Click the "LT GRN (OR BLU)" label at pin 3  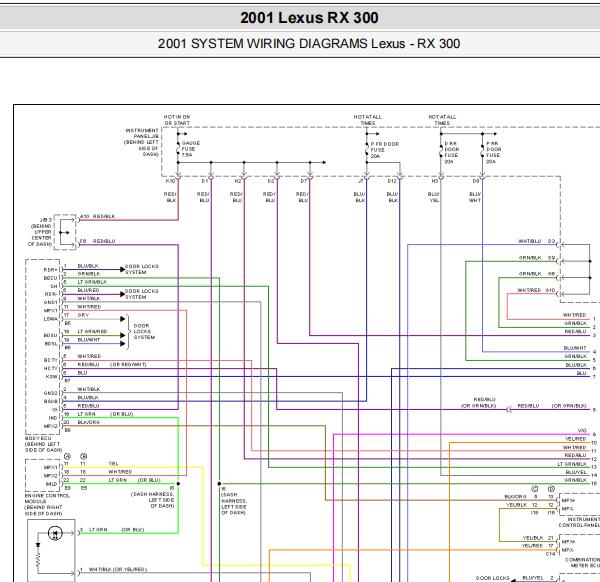pyautogui.click(x=117, y=530)
